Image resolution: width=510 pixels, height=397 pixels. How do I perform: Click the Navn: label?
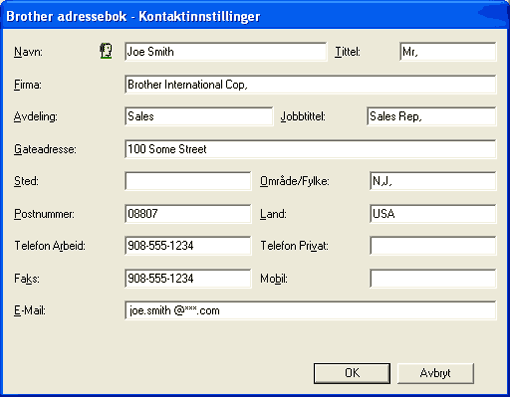(x=28, y=52)
